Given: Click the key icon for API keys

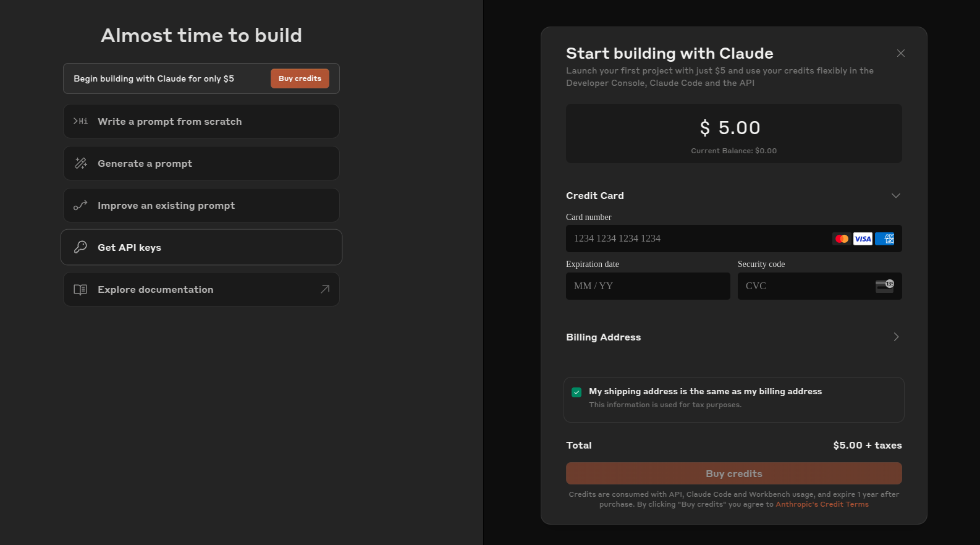Looking at the screenshot, I should click(x=80, y=247).
